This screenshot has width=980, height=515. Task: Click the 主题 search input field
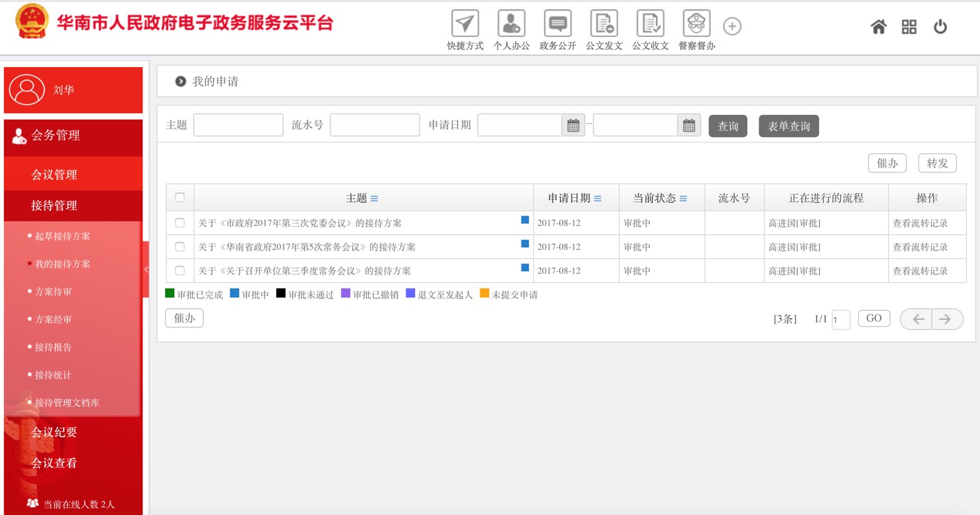pos(238,125)
